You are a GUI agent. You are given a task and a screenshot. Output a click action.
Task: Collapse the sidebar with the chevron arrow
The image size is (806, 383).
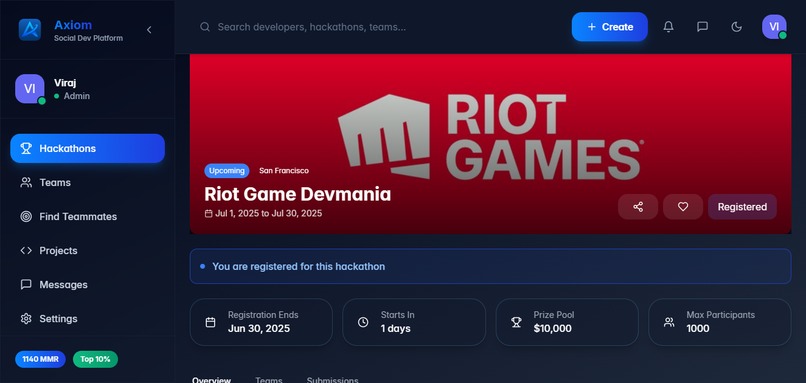point(149,30)
